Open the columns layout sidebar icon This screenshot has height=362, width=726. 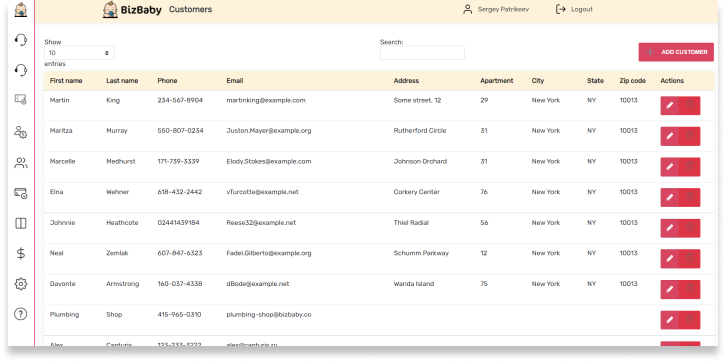[x=20, y=224]
